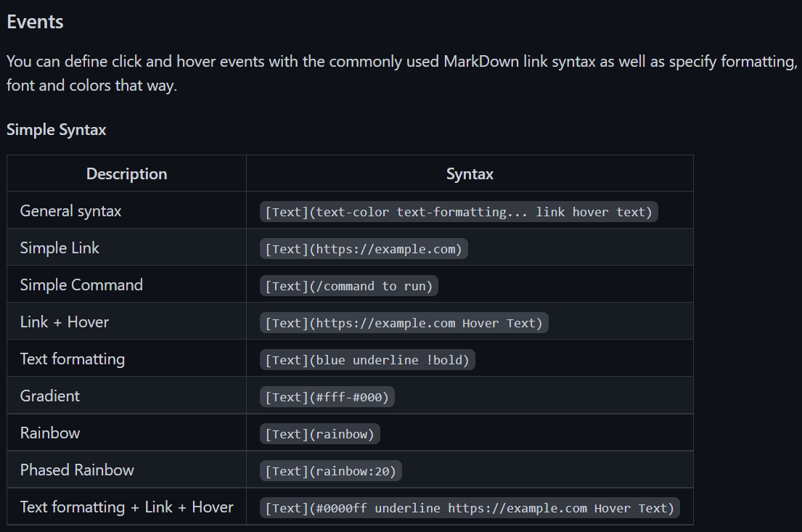Screen dimensions: 802x532
Task: Click the Events heading
Action: tap(35, 22)
